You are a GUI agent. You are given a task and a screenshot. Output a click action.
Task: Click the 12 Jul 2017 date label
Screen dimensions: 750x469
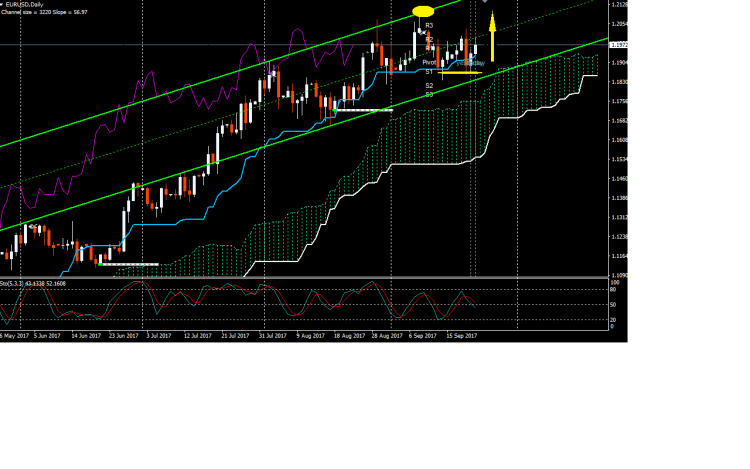pos(198,336)
